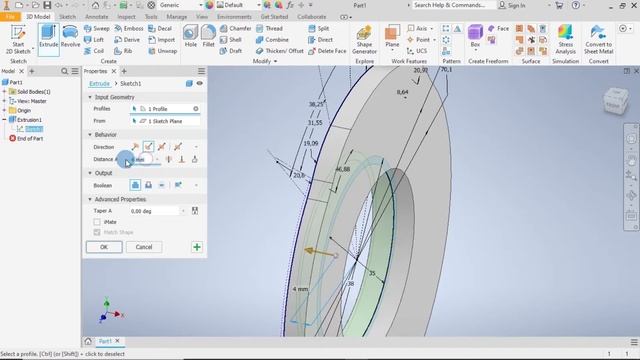The height and width of the screenshot is (360, 640).
Task: Select the Join boolean option
Action: click(135, 185)
